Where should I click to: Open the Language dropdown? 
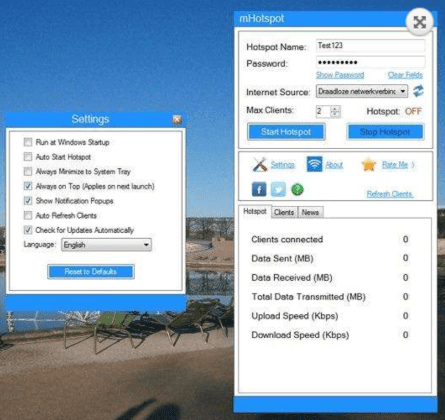click(106, 245)
